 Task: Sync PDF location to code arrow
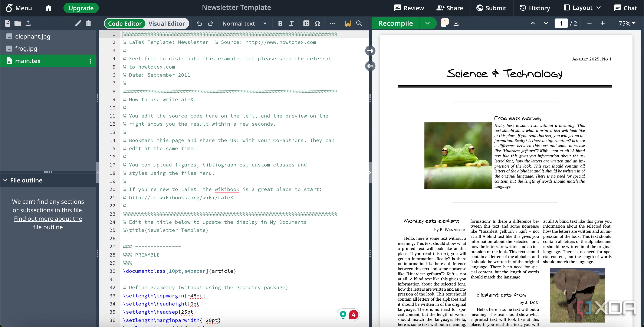tap(370, 66)
